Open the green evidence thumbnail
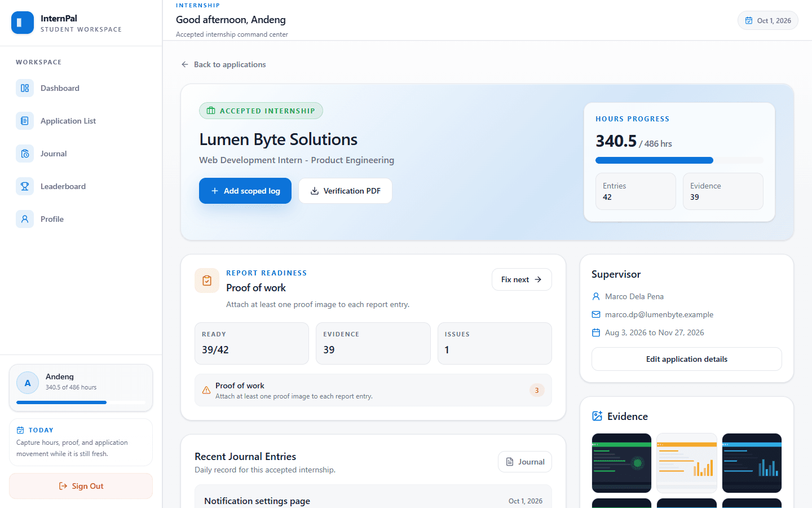812x508 pixels. [x=621, y=463]
